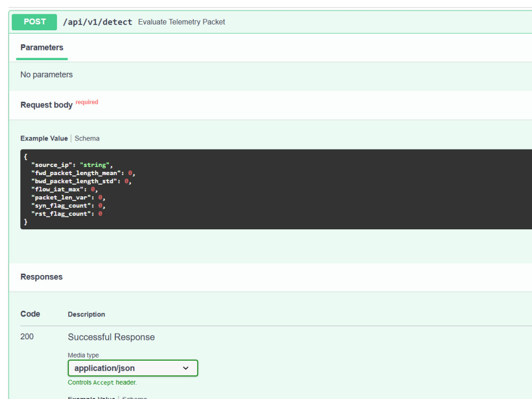Click the red required label
Image resolution: width=532 pixels, height=399 pixels.
pos(87,102)
